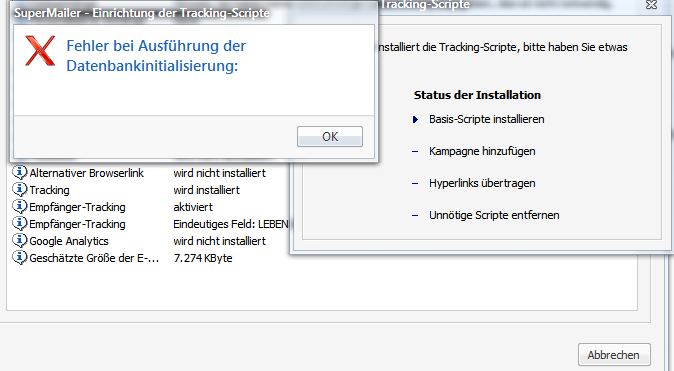Select the Alternativer Browserlink row label

coord(86,173)
